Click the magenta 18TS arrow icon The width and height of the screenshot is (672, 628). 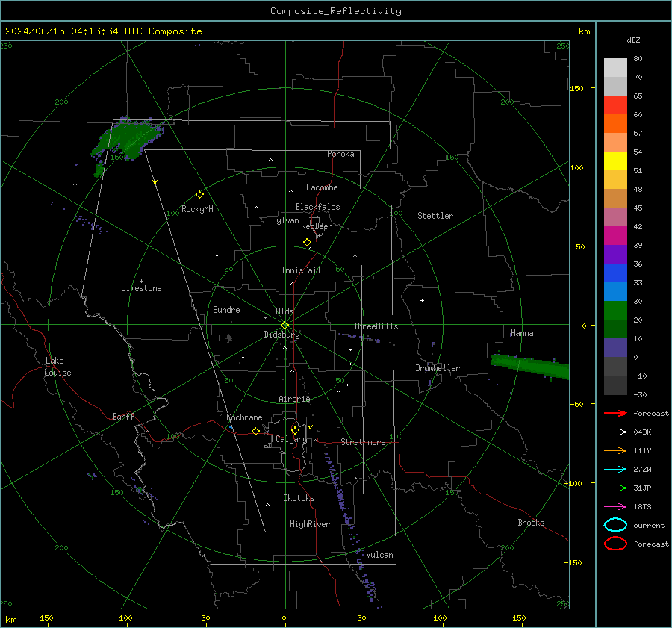(x=615, y=507)
